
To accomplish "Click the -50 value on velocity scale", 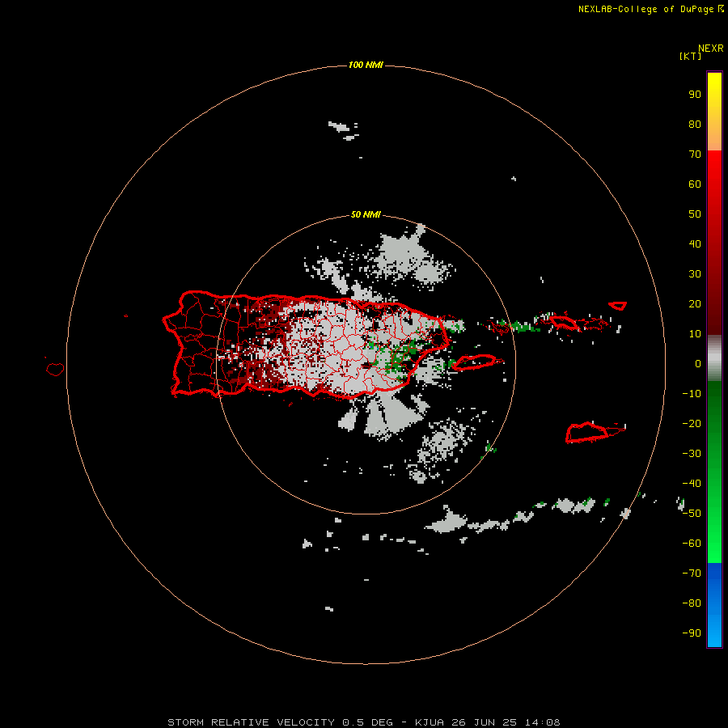I will [x=692, y=514].
